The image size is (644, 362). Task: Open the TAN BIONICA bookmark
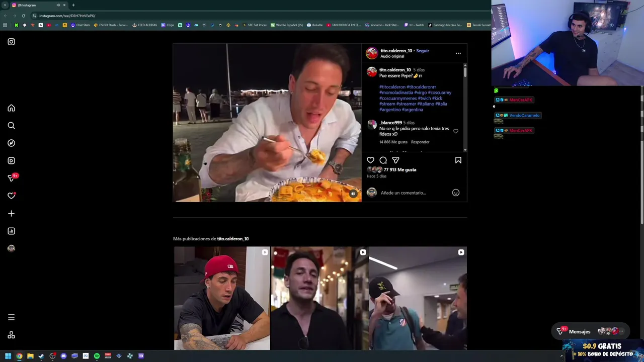344,25
